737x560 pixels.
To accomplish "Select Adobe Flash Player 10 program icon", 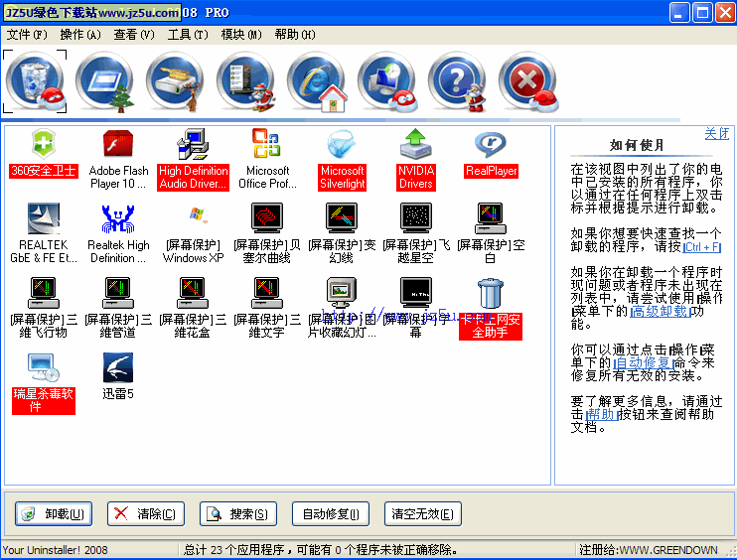I will point(118,144).
